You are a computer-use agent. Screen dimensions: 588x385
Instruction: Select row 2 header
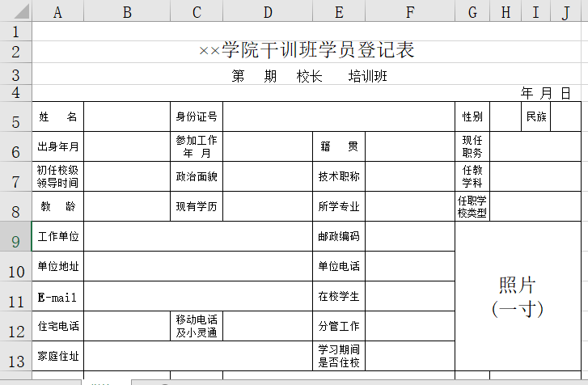coord(15,52)
